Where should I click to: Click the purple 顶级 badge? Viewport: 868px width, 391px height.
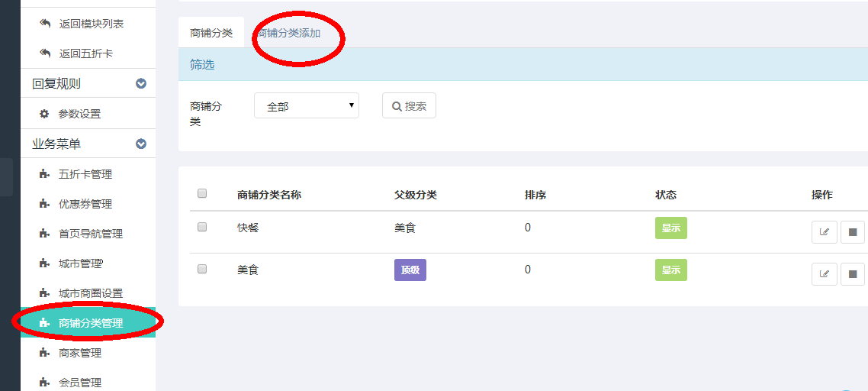coord(410,270)
